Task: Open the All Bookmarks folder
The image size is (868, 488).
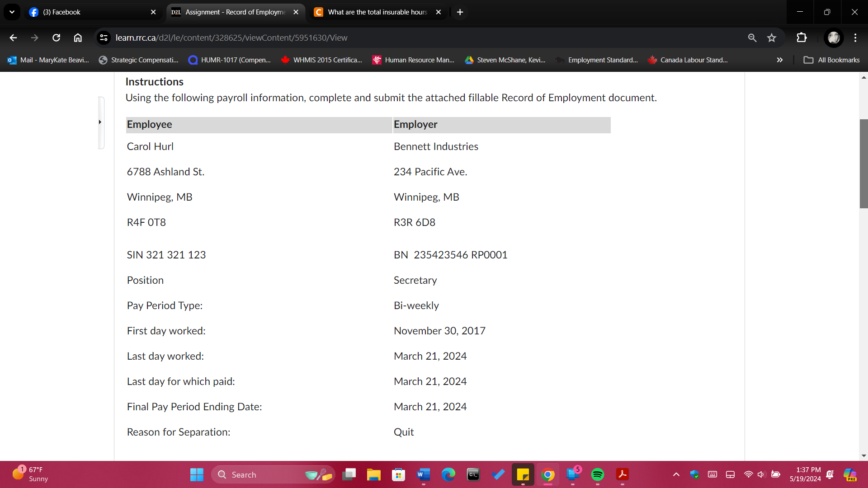Action: [x=832, y=60]
